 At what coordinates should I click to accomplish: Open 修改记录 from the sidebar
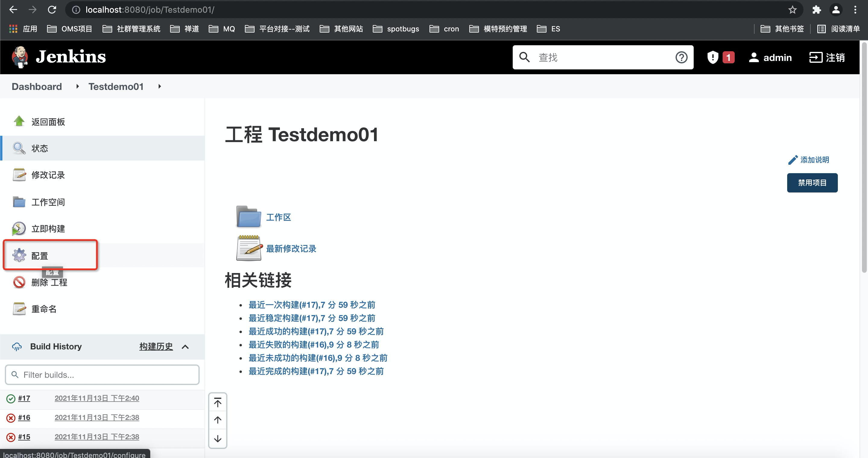48,175
